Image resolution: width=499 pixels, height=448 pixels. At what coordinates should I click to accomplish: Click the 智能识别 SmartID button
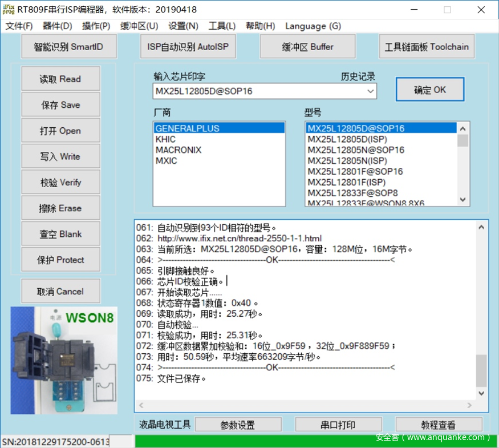pyautogui.click(x=68, y=46)
